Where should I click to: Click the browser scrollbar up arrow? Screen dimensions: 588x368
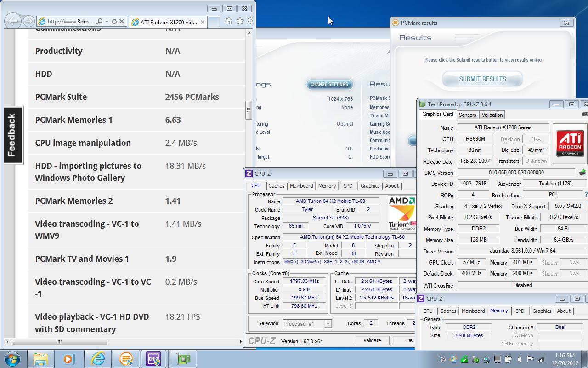click(x=249, y=33)
